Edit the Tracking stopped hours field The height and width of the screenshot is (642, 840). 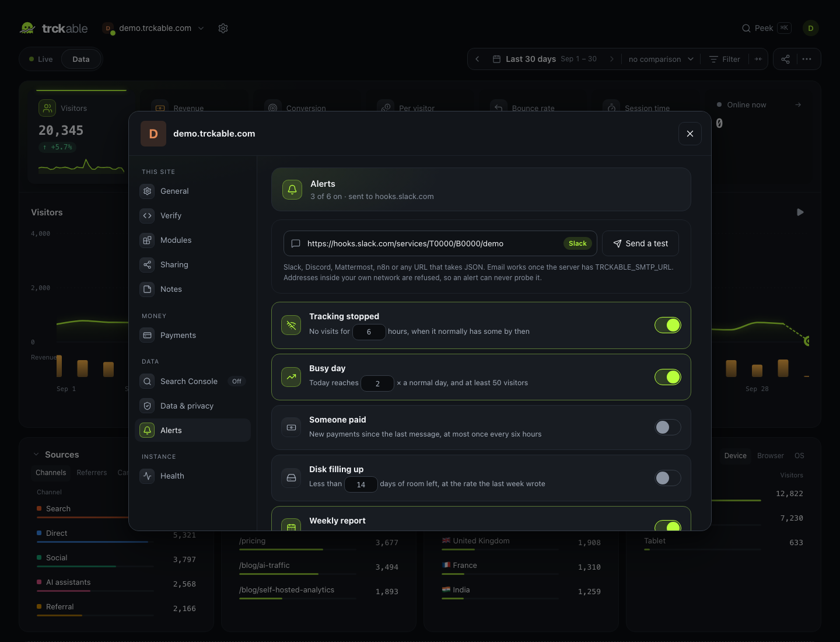[x=369, y=332]
